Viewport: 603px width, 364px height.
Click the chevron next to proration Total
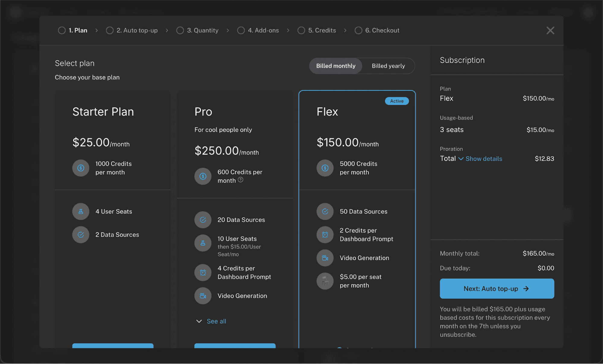tap(461, 159)
